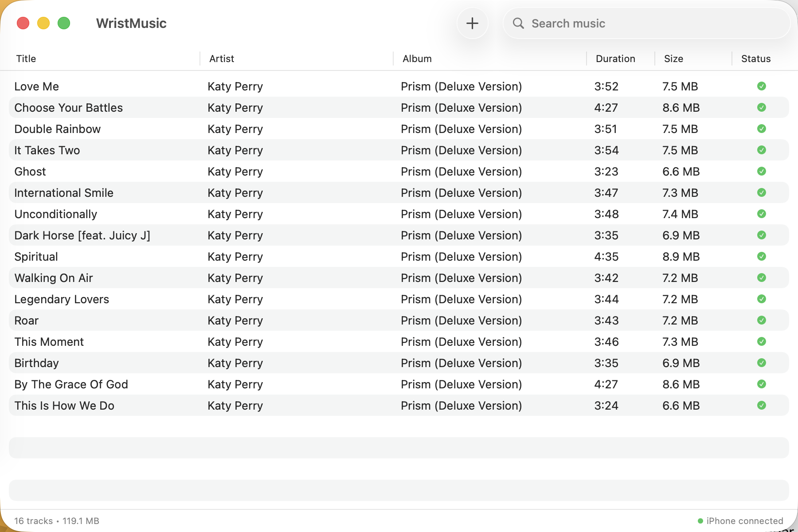
Task: Click the magnifying glass search icon
Action: coord(518,23)
